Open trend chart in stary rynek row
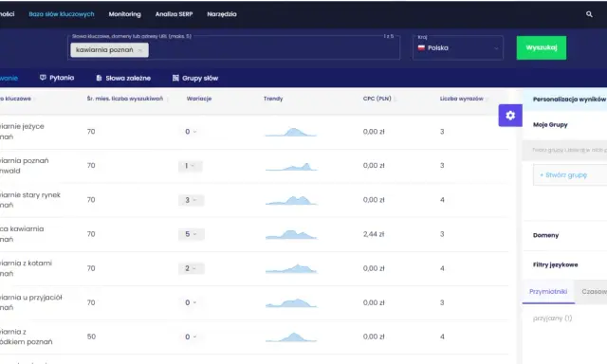Image resolution: width=607 pixels, height=364 pixels. [291, 200]
